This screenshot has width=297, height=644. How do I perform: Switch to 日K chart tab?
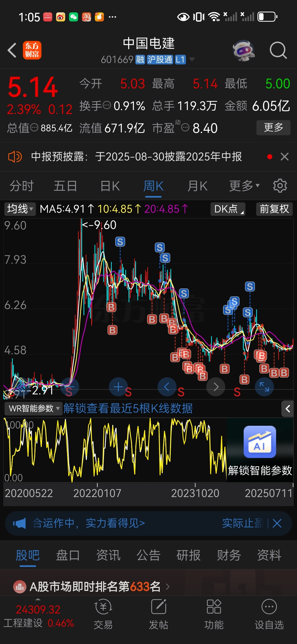coord(110,186)
